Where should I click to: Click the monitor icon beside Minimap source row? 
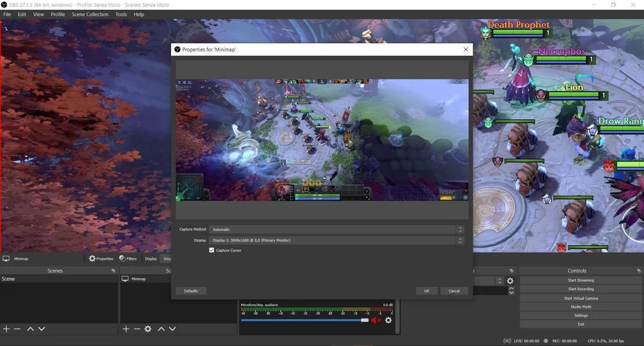coord(126,278)
